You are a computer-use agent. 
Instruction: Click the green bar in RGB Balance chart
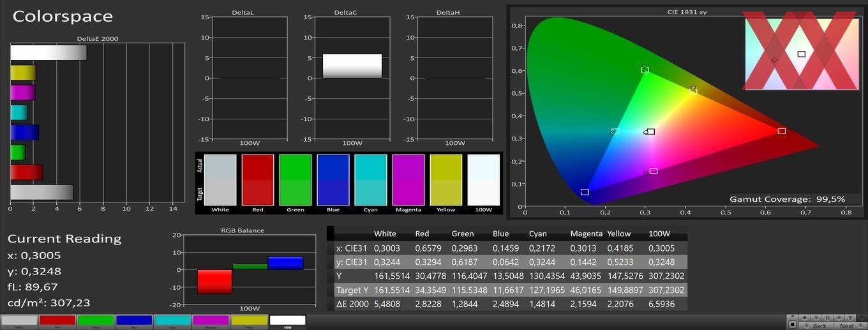click(x=250, y=267)
